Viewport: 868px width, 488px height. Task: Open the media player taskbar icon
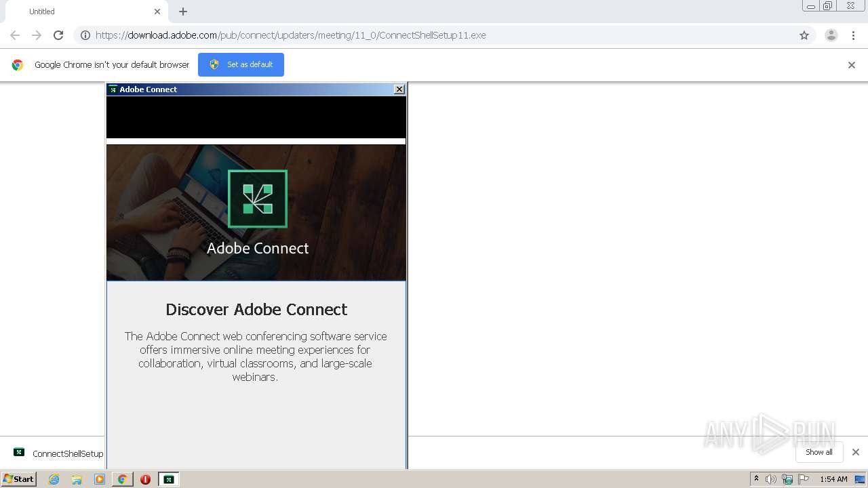(100, 479)
